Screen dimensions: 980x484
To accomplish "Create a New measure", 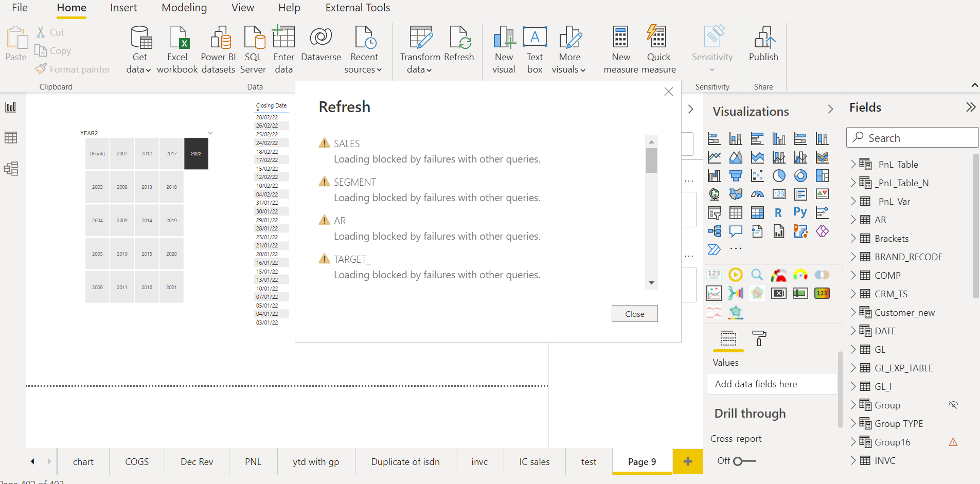I will 621,49.
